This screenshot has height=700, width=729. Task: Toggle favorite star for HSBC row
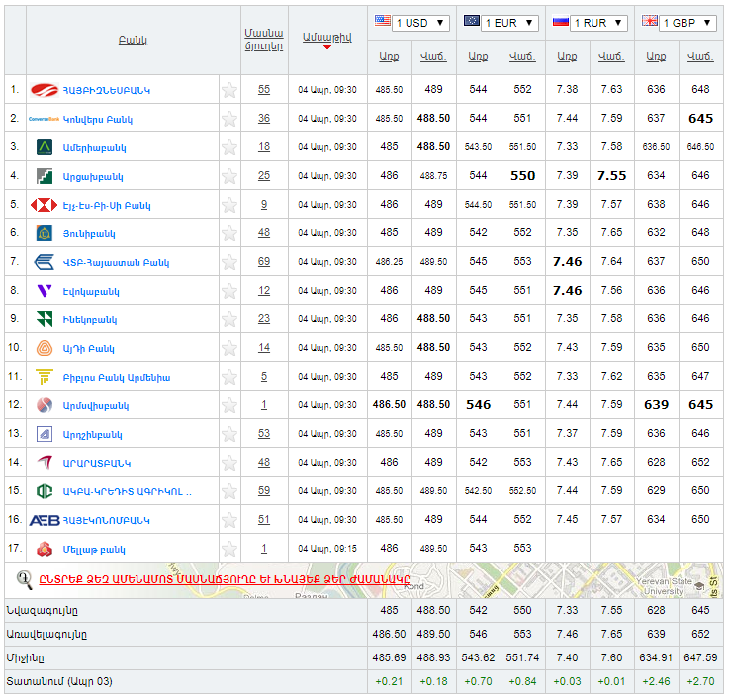pos(229,205)
